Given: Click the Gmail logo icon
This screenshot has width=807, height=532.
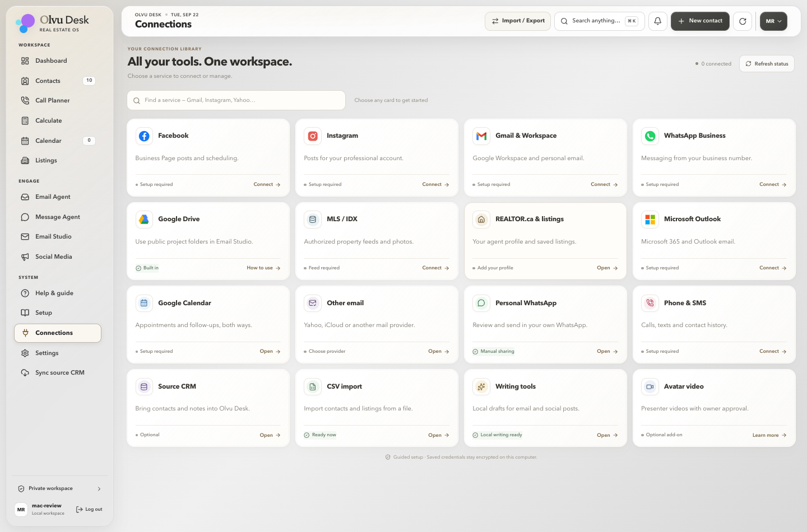Looking at the screenshot, I should tap(481, 136).
